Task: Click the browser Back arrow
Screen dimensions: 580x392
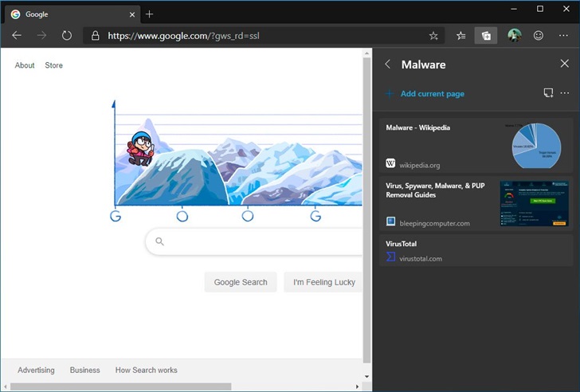Action: [17, 36]
